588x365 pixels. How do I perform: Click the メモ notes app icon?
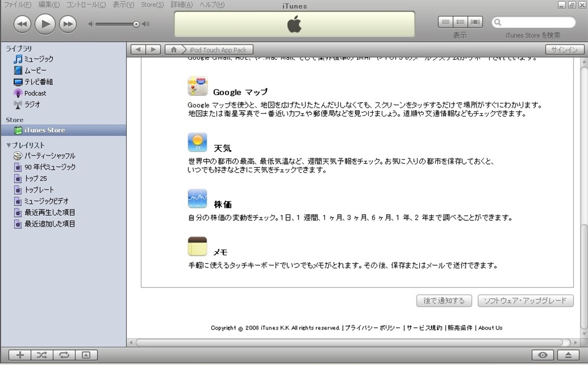(x=198, y=246)
